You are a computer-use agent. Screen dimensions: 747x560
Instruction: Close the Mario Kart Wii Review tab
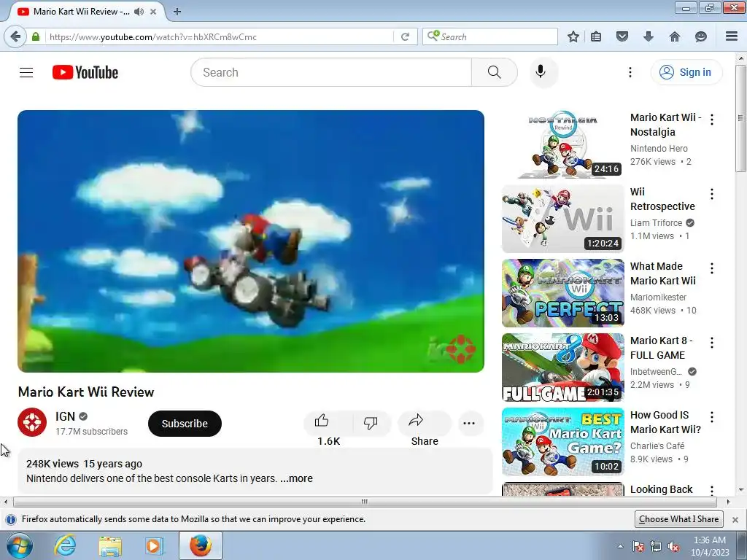click(x=153, y=12)
